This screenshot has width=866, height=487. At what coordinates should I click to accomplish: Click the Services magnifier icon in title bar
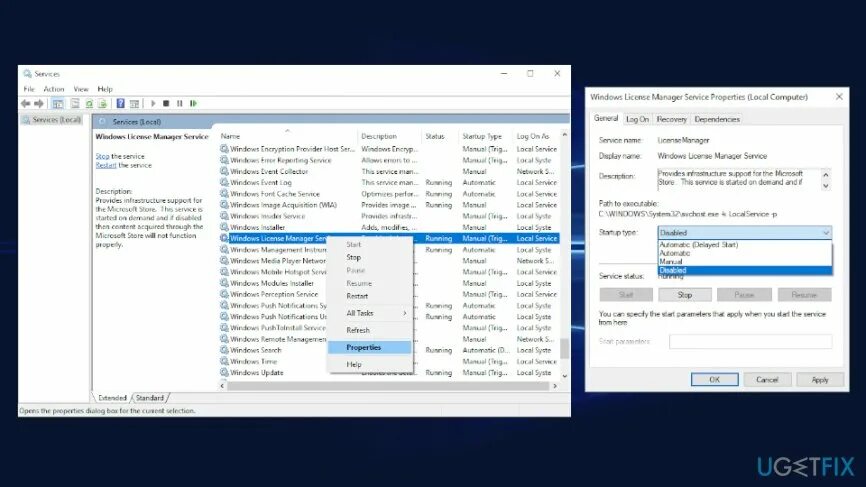(27, 73)
